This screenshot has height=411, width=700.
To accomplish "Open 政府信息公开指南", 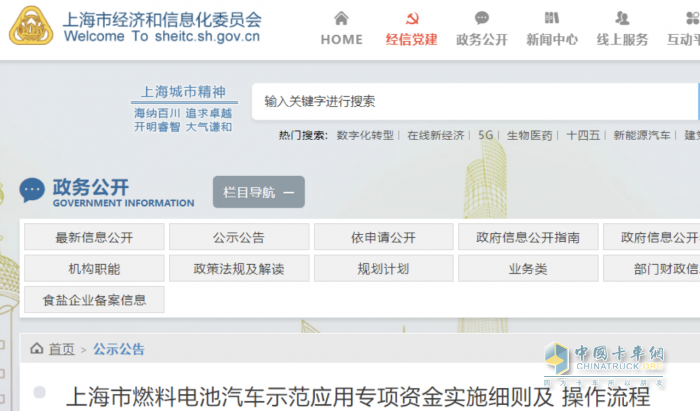I will (x=527, y=238).
